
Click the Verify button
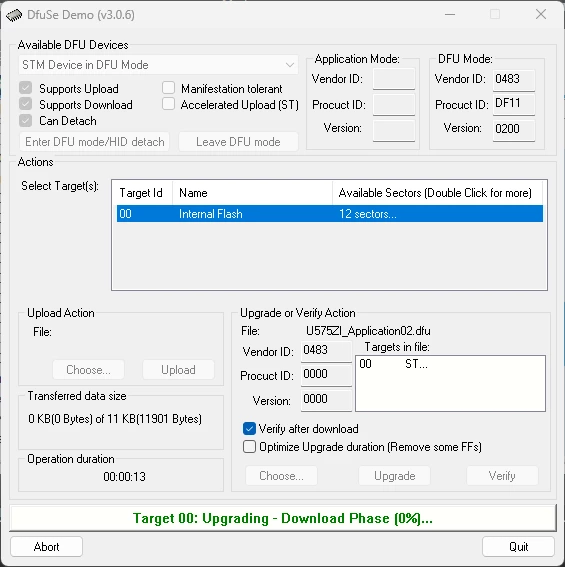(502, 476)
